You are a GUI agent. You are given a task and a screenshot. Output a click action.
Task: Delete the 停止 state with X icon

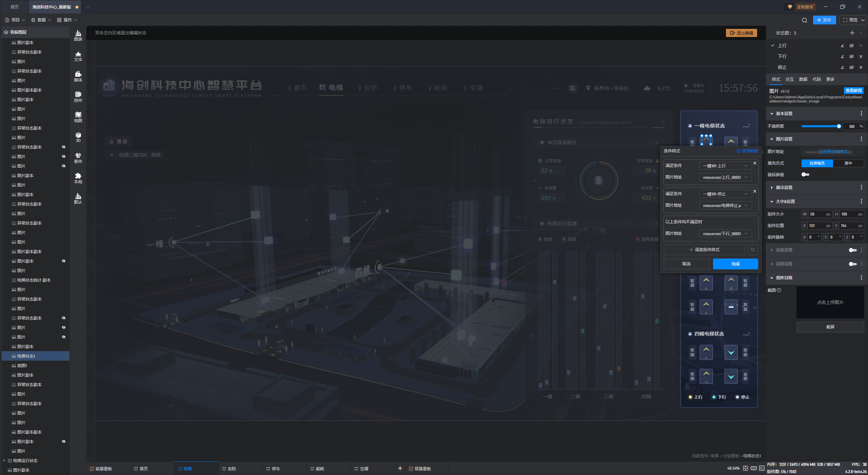[861, 68]
